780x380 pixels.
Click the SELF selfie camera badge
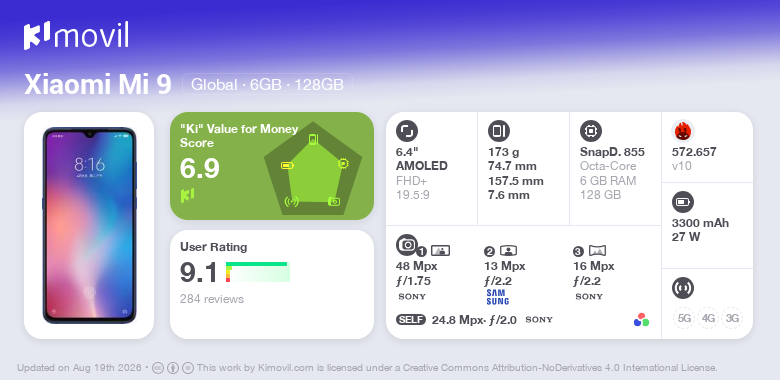pyautogui.click(x=411, y=320)
